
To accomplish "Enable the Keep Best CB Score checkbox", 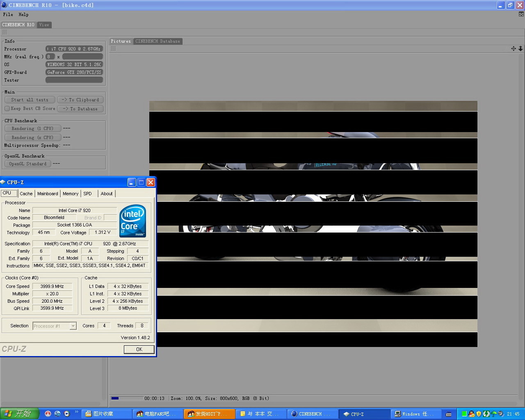I will coord(7,109).
